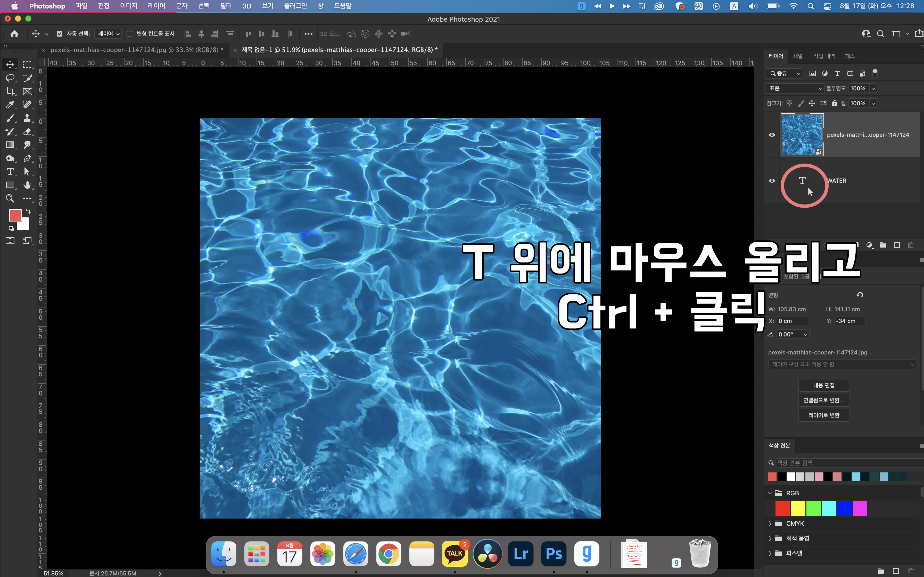
Task: Switch to the Channels panel tab
Action: [x=798, y=56]
